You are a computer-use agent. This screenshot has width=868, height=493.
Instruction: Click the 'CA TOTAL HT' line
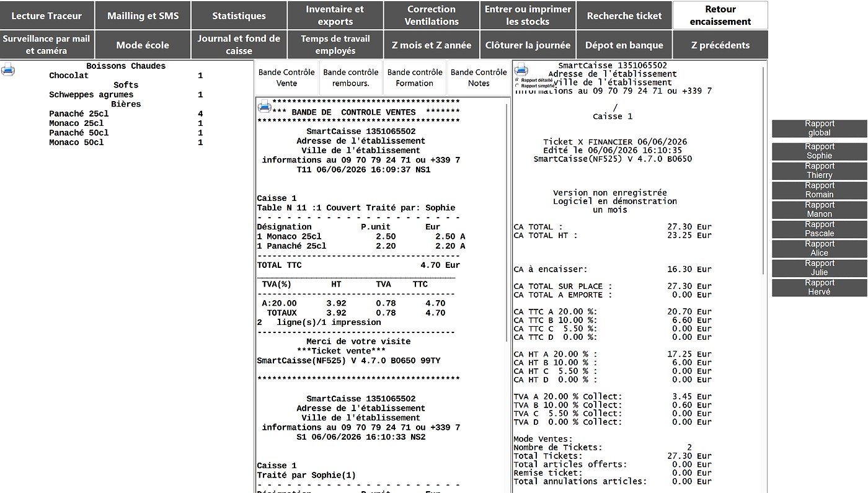coord(613,235)
